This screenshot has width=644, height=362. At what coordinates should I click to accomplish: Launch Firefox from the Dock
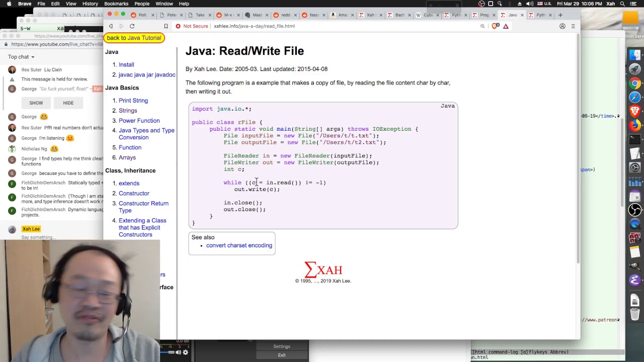635,125
